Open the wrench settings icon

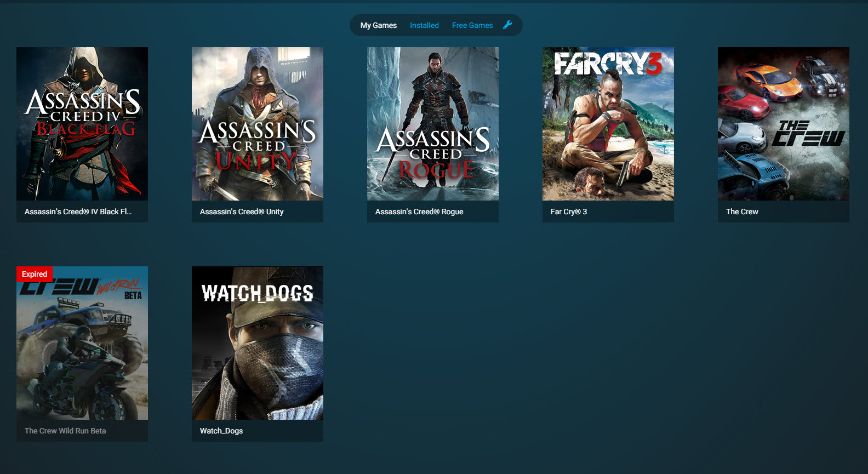(507, 25)
